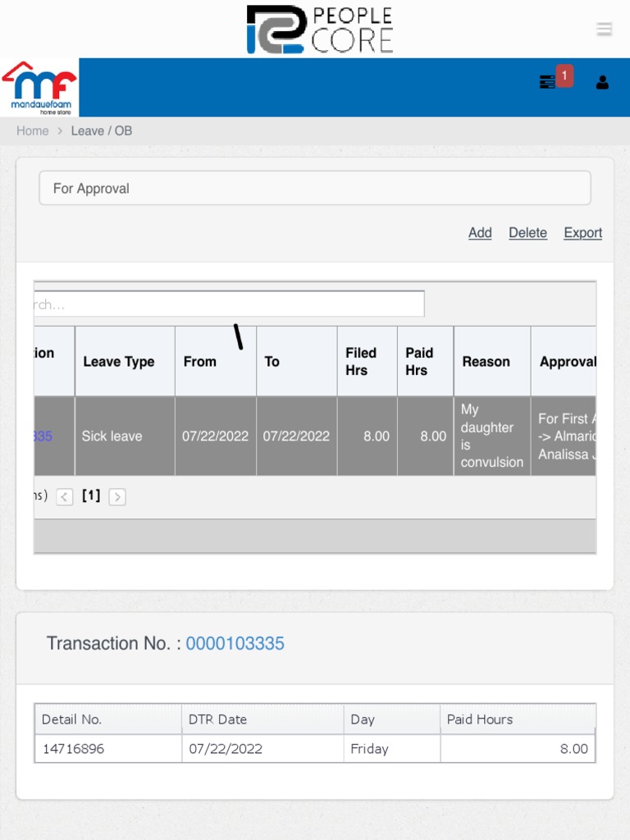
Task: Sort by the Leave Type column header
Action: click(125, 362)
